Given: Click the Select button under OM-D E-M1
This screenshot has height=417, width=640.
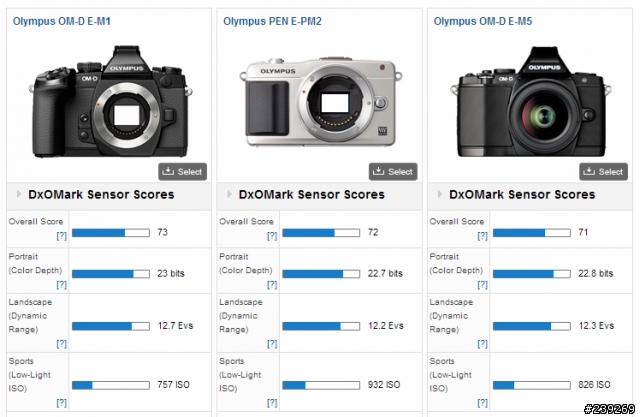Looking at the screenshot, I should pyautogui.click(x=182, y=172).
